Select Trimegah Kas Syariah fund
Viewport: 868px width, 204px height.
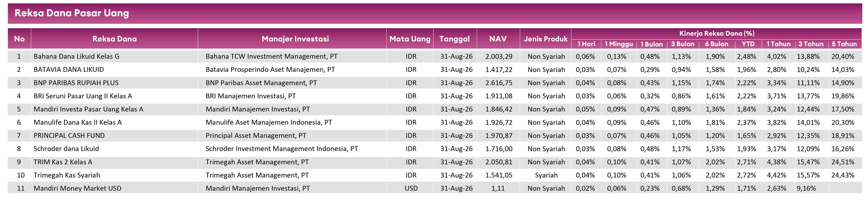click(67, 175)
